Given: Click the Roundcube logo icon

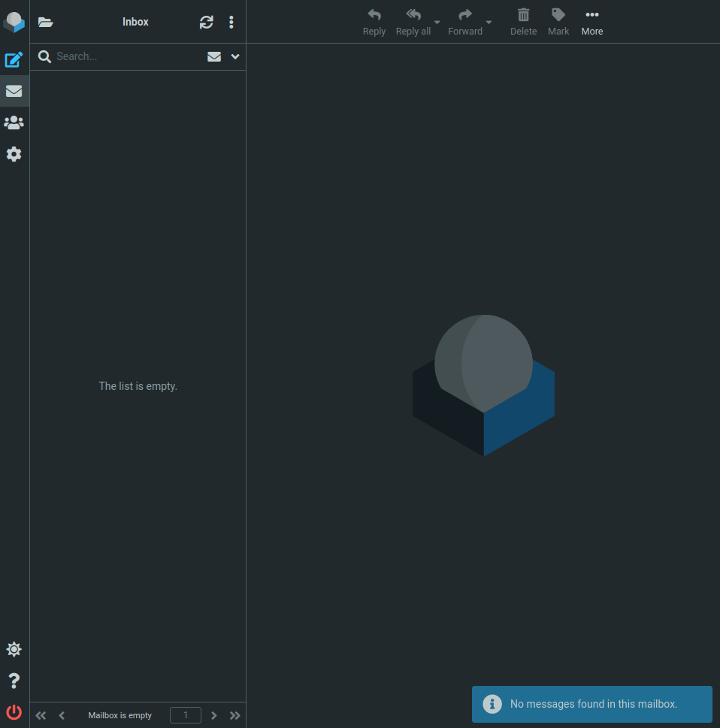Looking at the screenshot, I should (x=14, y=22).
